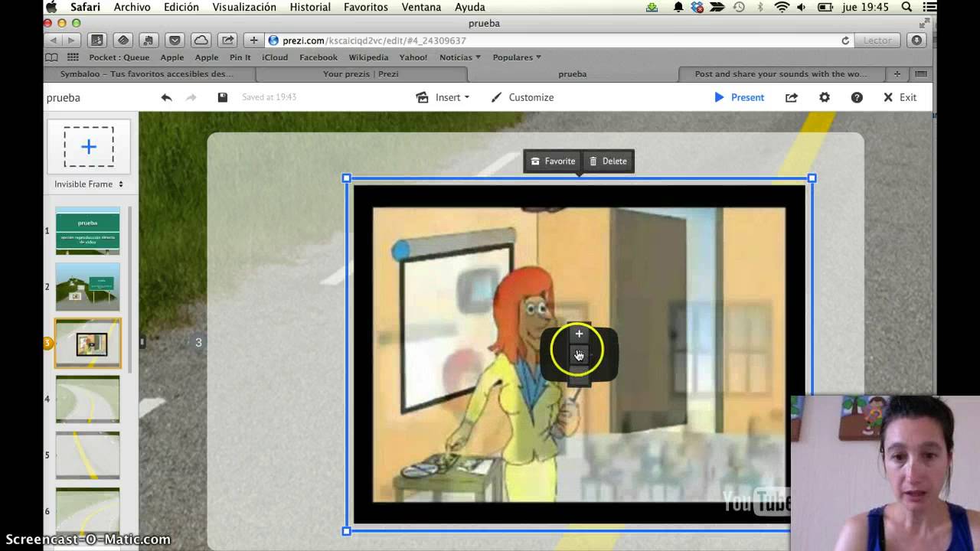Delete the selected video object

(608, 161)
